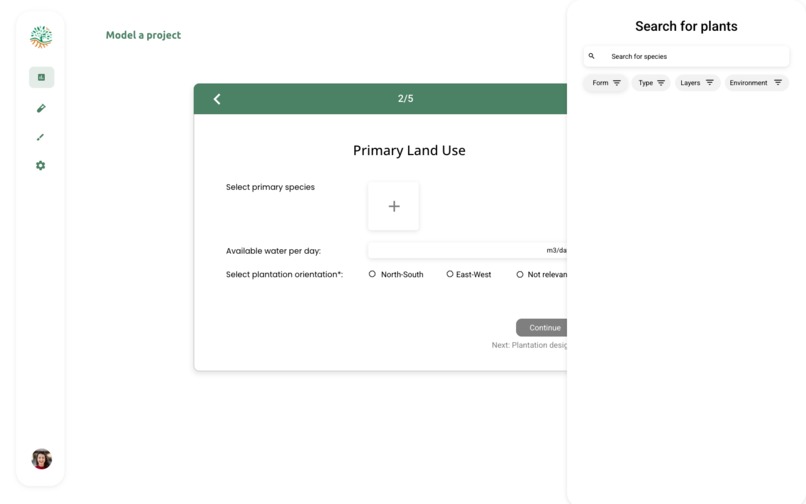Open the Form filter dropdown
The height and width of the screenshot is (504, 806).
(606, 83)
